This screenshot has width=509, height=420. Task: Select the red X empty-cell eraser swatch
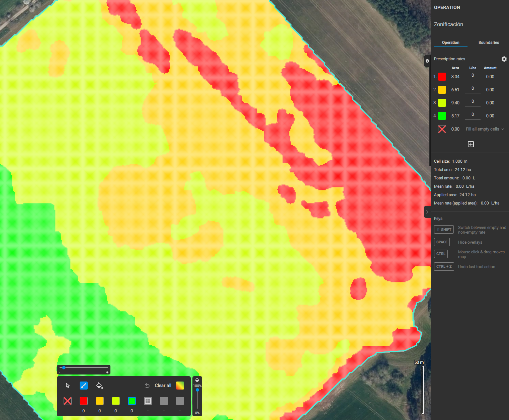tap(67, 401)
